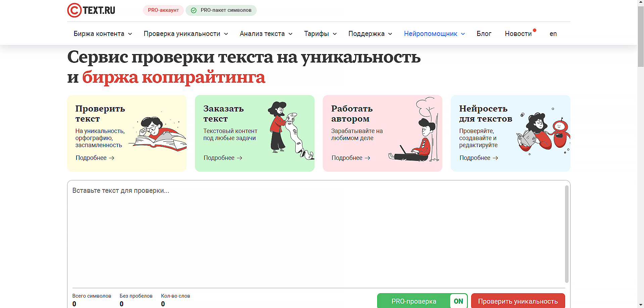This screenshot has height=308, width=644.
Task: Click the arrow icon in the Заказать текст card
Action: click(x=239, y=158)
